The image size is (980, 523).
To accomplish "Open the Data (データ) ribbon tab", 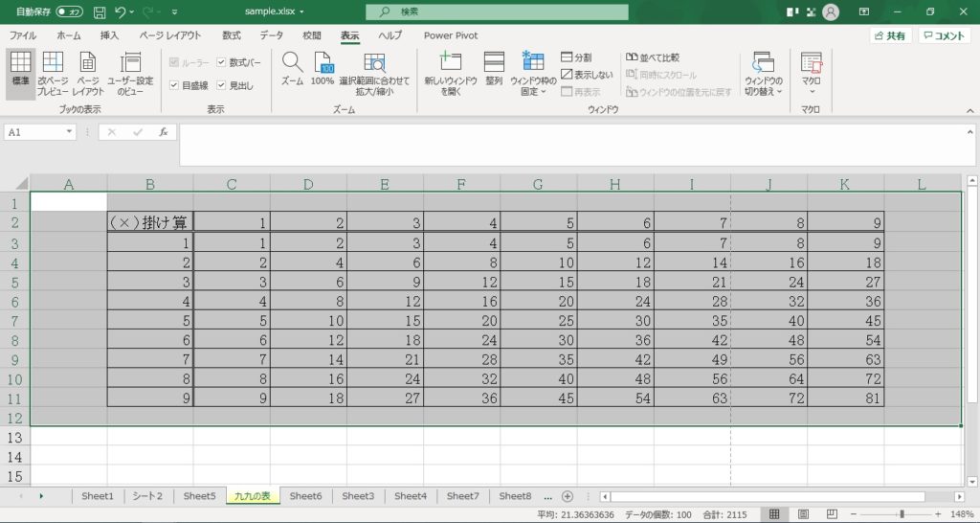I will click(271, 35).
